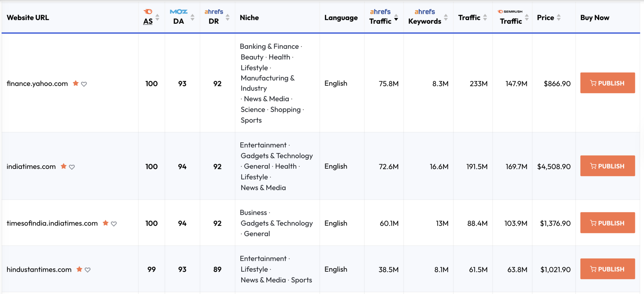The height and width of the screenshot is (294, 644).
Task: Click Publish for indiatimes.com
Action: tap(607, 166)
